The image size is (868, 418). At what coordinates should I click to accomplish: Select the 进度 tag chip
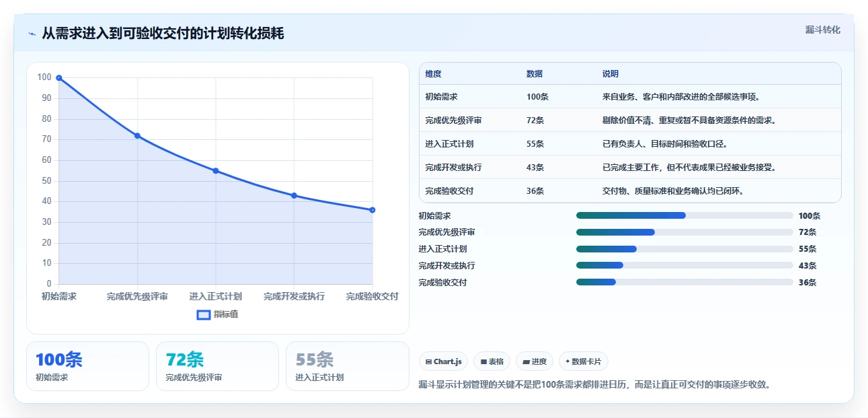pos(535,361)
